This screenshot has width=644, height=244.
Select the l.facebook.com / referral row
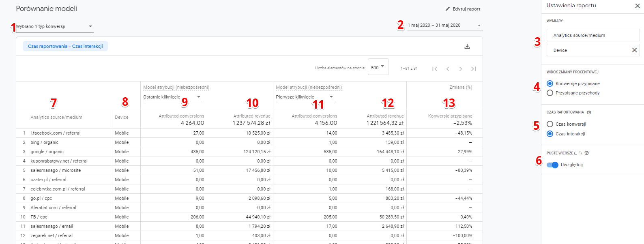click(x=249, y=133)
